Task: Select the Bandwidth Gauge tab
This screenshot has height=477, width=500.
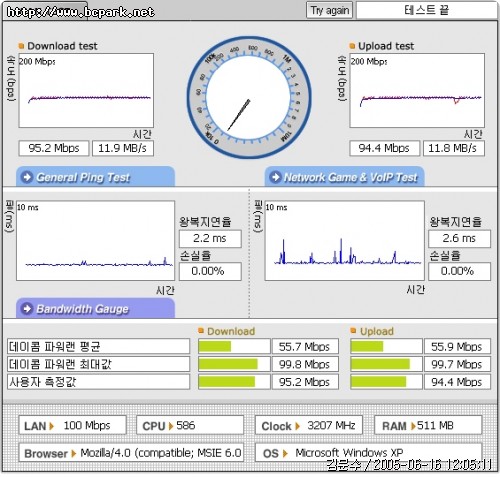Action: [95, 308]
